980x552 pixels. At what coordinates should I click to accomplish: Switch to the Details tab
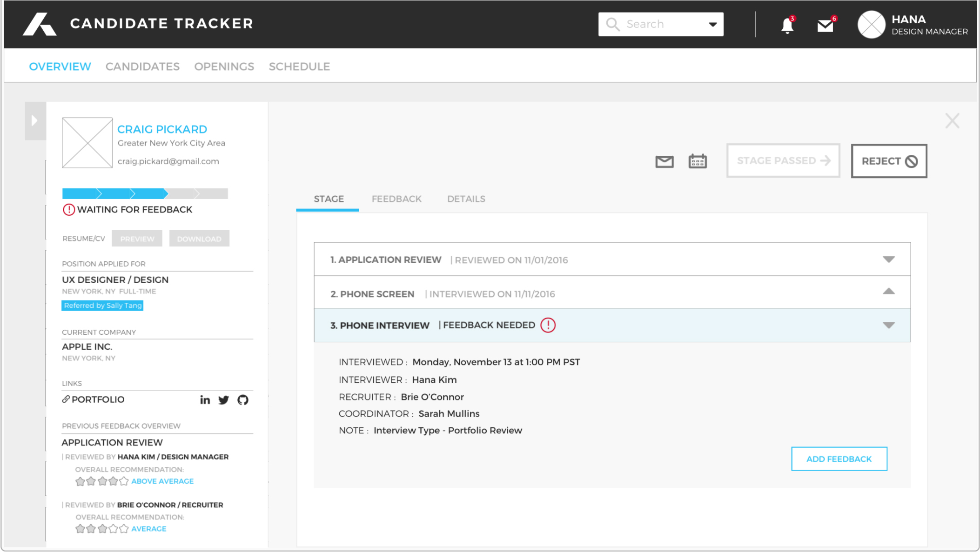point(466,199)
